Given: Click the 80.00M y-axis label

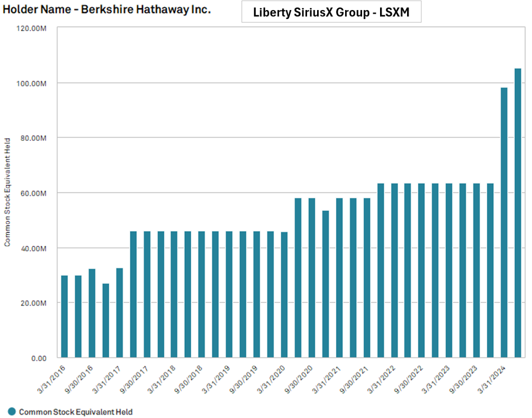Looking at the screenshot, I should (33, 138).
